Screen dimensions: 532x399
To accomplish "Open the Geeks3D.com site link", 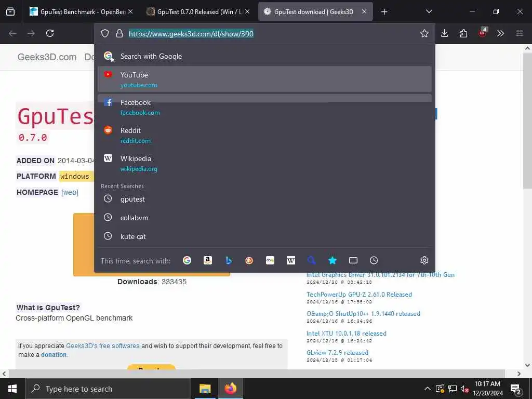I will click(x=47, y=57).
